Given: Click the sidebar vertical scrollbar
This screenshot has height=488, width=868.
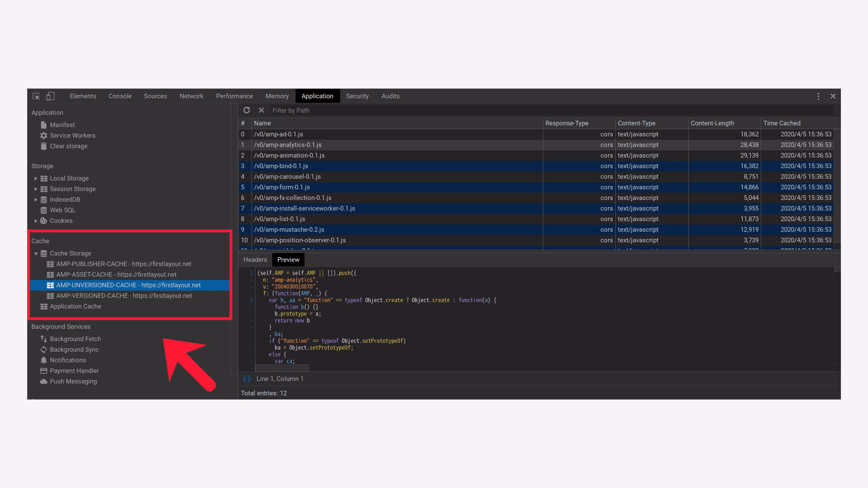Looking at the screenshot, I should 234,239.
